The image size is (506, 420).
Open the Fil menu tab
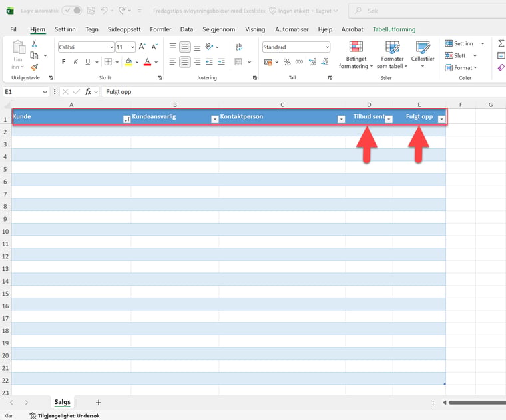pyautogui.click(x=13, y=29)
